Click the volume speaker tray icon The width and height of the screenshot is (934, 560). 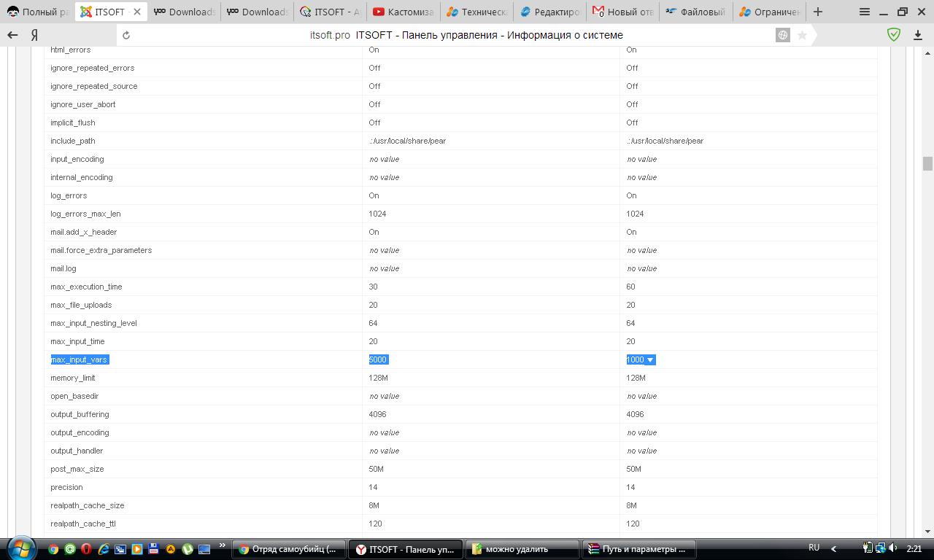pyautogui.click(x=893, y=548)
